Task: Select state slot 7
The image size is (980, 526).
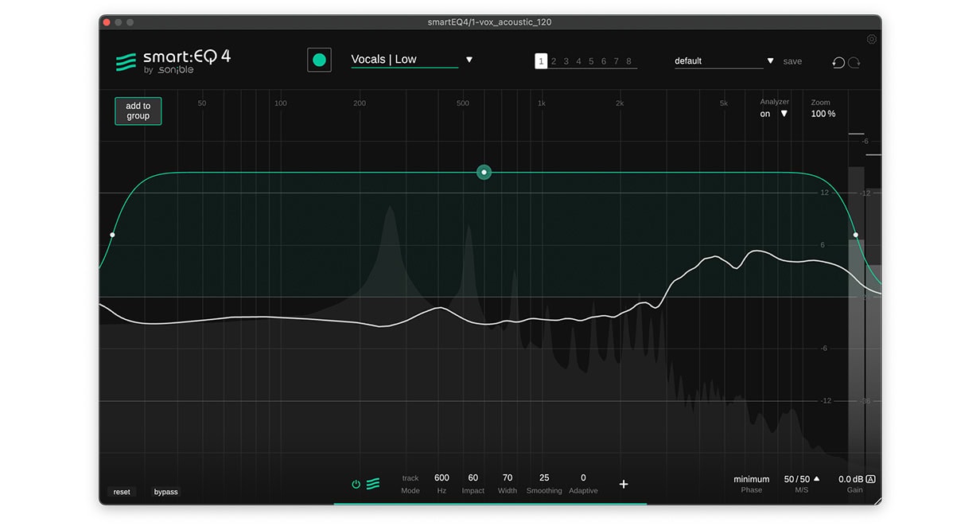Action: click(616, 61)
